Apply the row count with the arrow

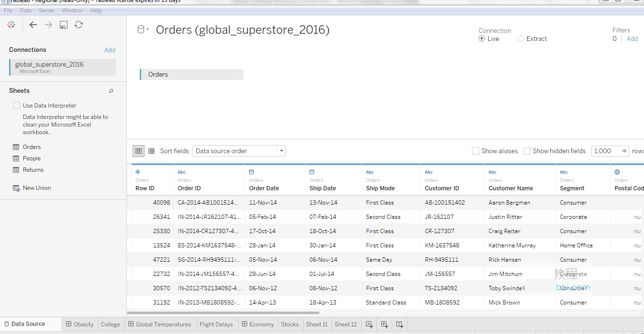625,151
